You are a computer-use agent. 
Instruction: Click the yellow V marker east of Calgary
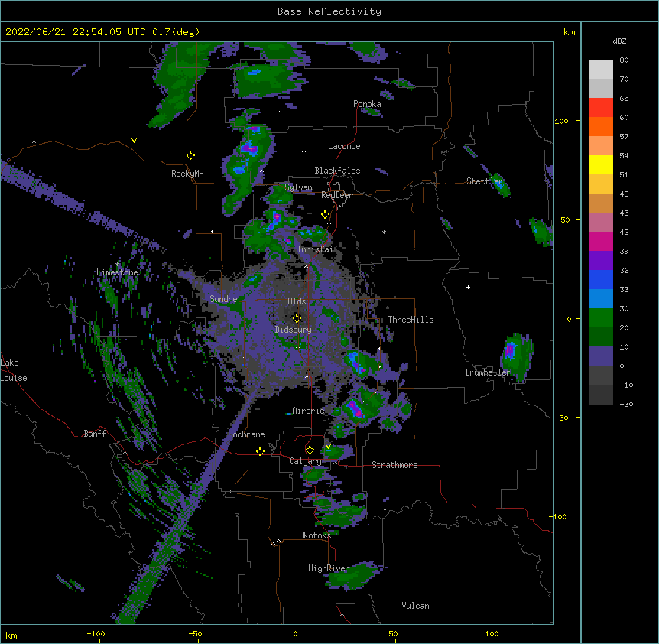pyautogui.click(x=328, y=447)
